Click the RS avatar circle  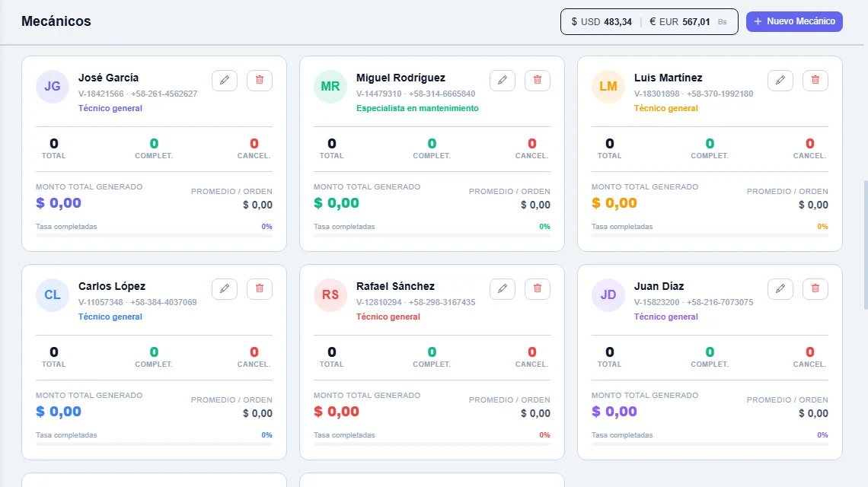point(330,295)
